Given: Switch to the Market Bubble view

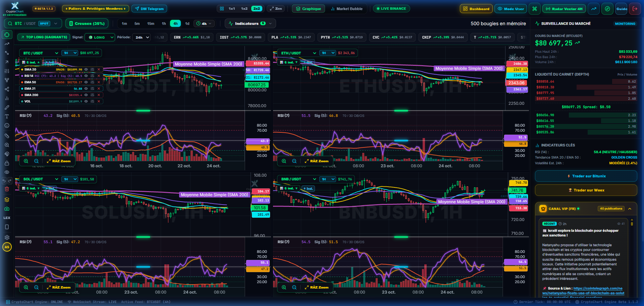Looking at the screenshot, I should pos(347,9).
